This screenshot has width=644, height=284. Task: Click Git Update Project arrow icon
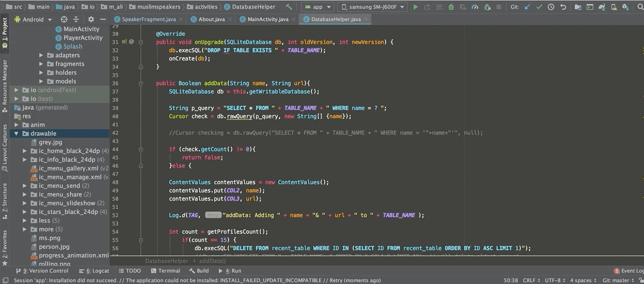click(x=527, y=7)
